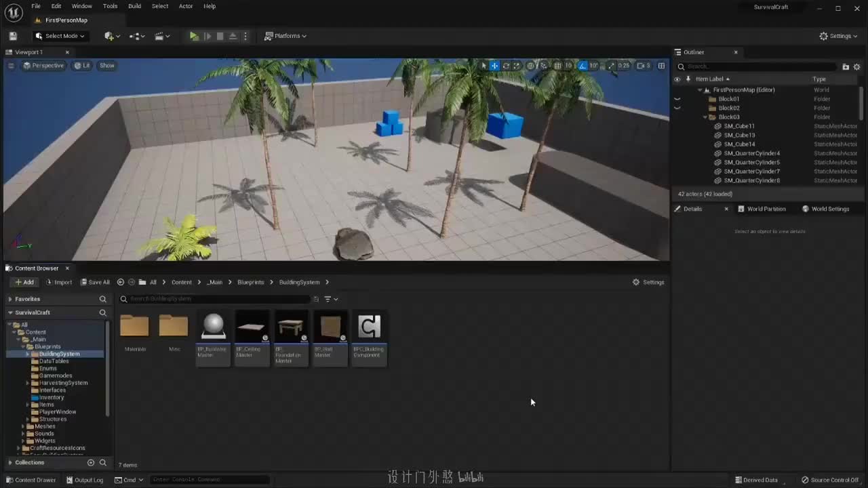Click the Derived Data status item

pos(756,480)
